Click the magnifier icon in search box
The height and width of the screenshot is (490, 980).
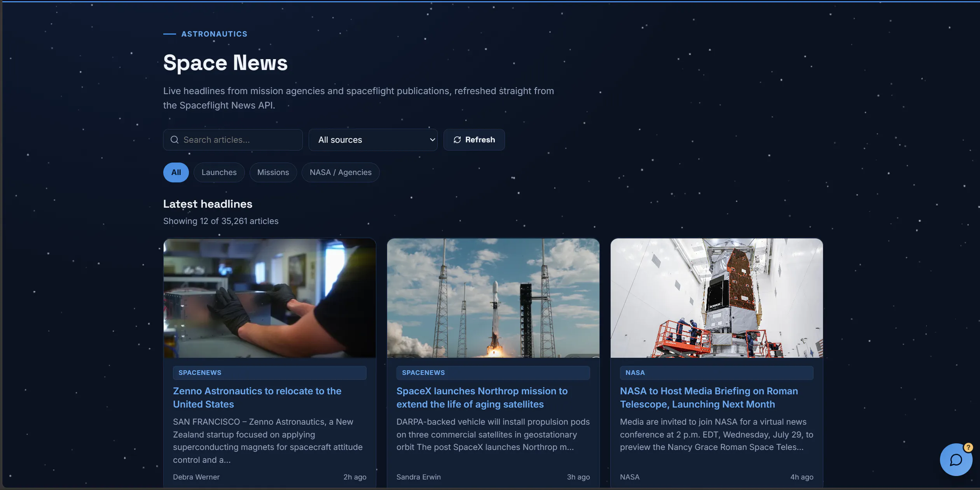click(175, 140)
